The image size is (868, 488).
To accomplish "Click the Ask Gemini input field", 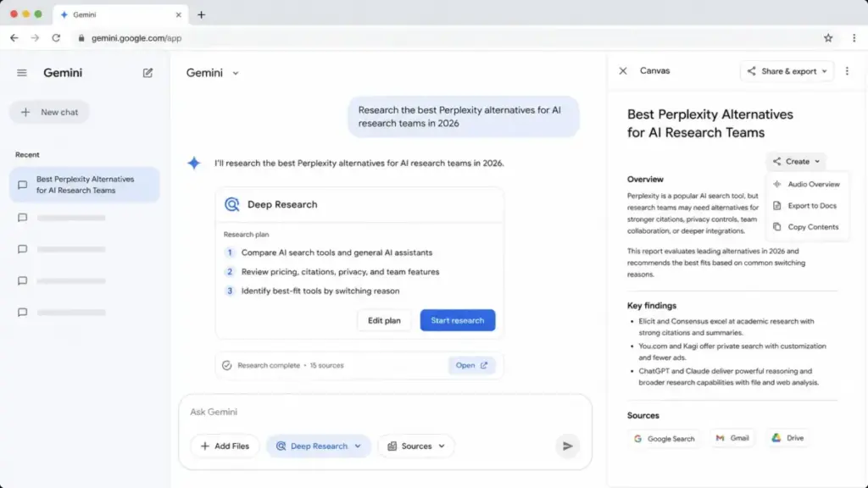I will (386, 412).
